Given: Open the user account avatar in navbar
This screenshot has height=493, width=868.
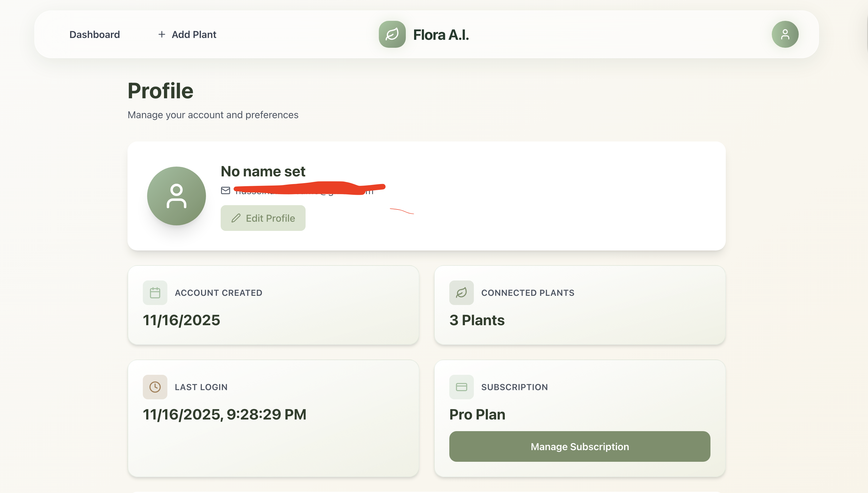Looking at the screenshot, I should pos(785,34).
